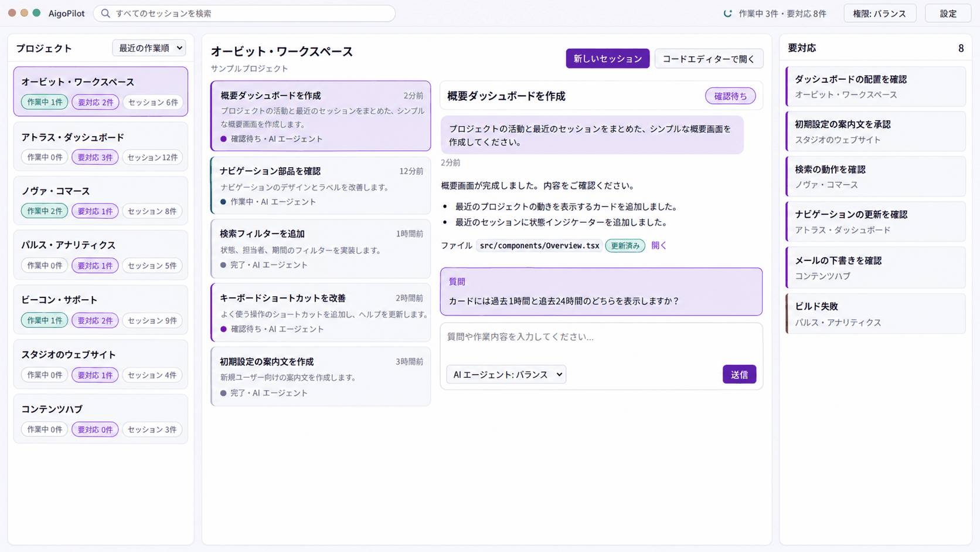Click コードエディターで開く button
The height and width of the screenshot is (552, 980).
pyautogui.click(x=709, y=59)
